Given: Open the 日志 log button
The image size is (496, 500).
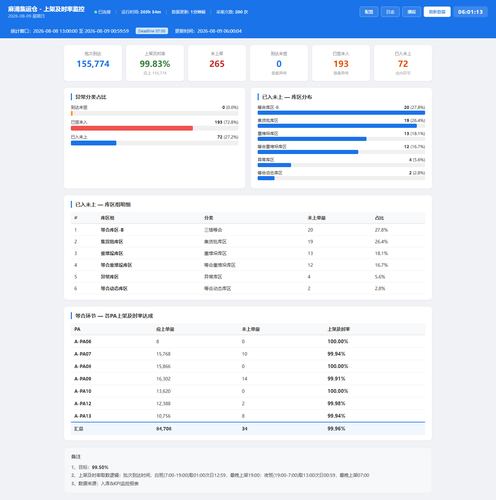Looking at the screenshot, I should 390,12.
